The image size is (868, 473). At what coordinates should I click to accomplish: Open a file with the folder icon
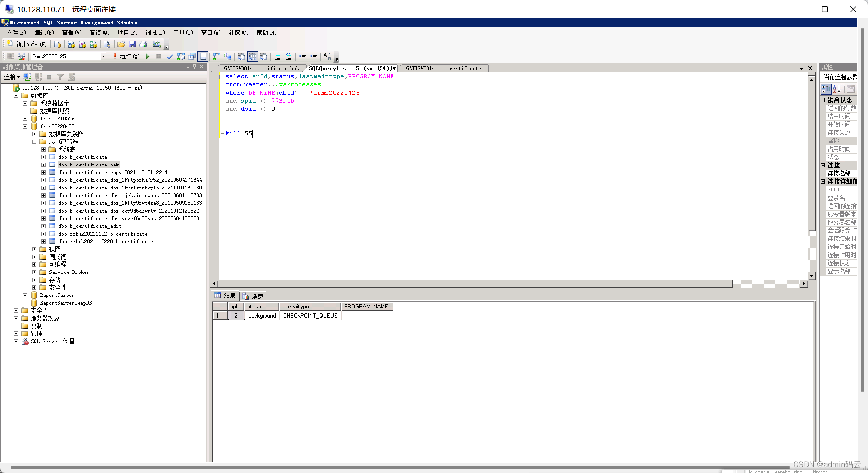tap(121, 44)
